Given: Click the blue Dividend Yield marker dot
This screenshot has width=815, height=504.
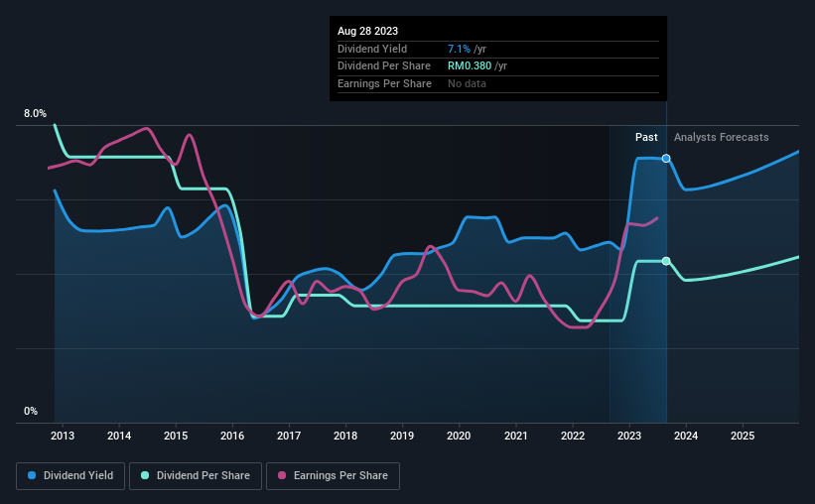Looking at the screenshot, I should [666, 159].
